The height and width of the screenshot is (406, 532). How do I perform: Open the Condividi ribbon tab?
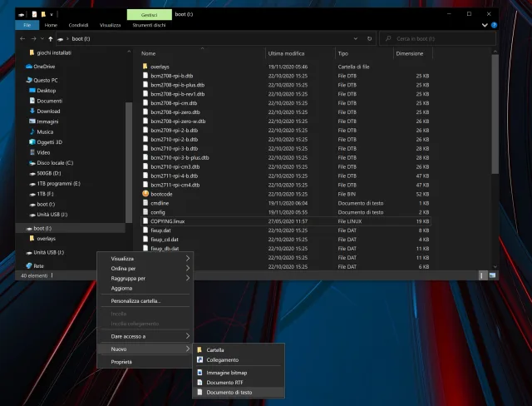(x=78, y=25)
